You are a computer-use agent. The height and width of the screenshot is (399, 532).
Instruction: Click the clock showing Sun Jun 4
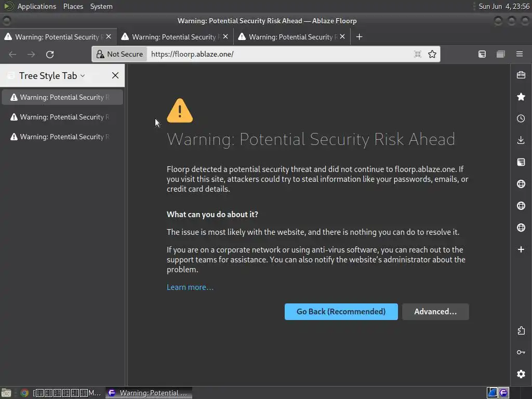[504, 6]
